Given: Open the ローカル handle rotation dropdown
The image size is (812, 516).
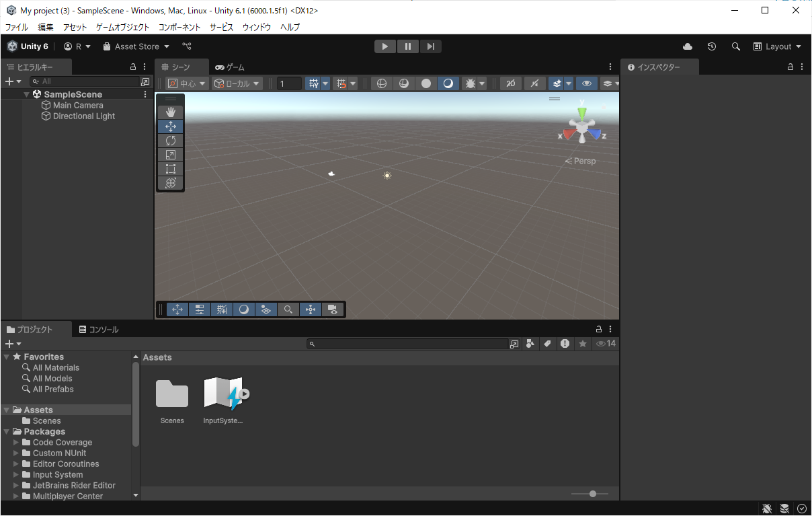Looking at the screenshot, I should tap(237, 83).
